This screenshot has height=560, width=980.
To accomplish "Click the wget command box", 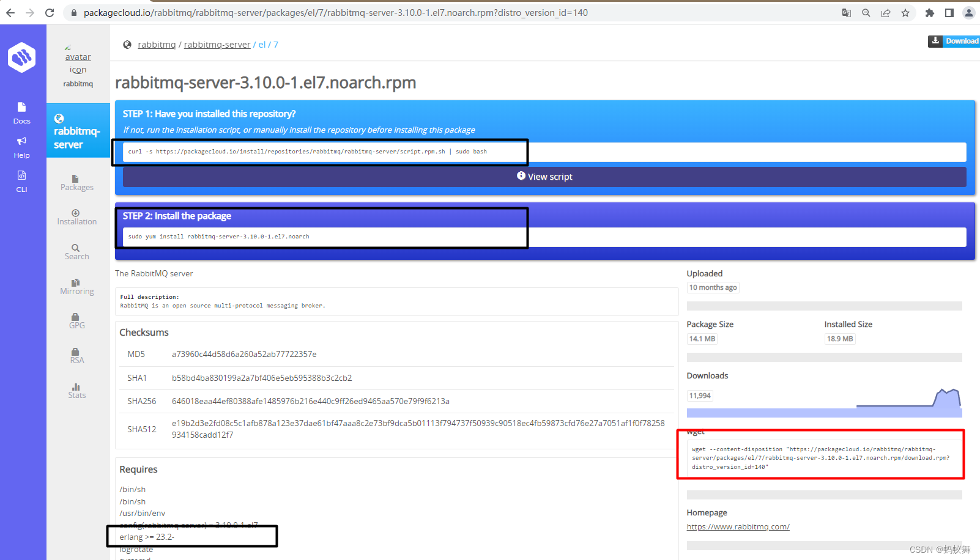I will click(x=824, y=458).
